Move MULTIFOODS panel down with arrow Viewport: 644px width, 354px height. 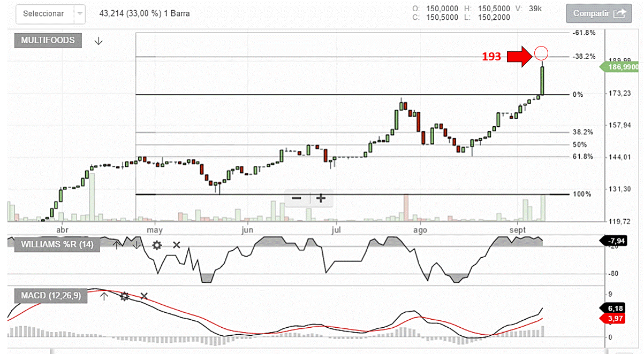click(99, 41)
